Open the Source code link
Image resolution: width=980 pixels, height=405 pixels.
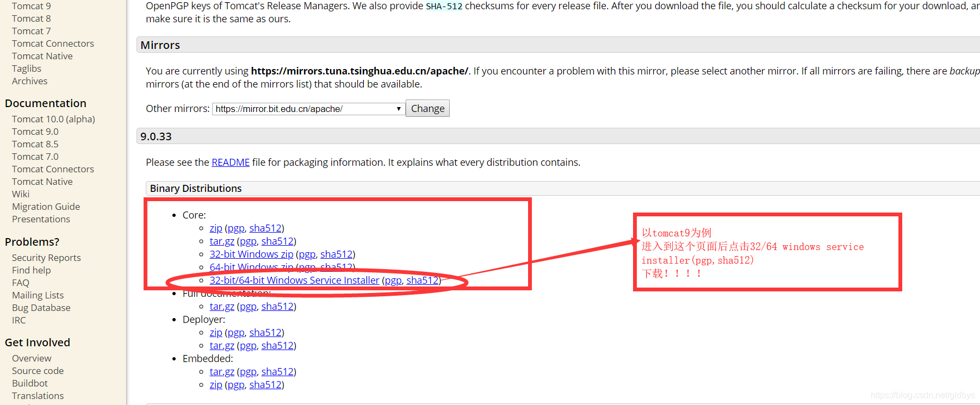tap(38, 371)
